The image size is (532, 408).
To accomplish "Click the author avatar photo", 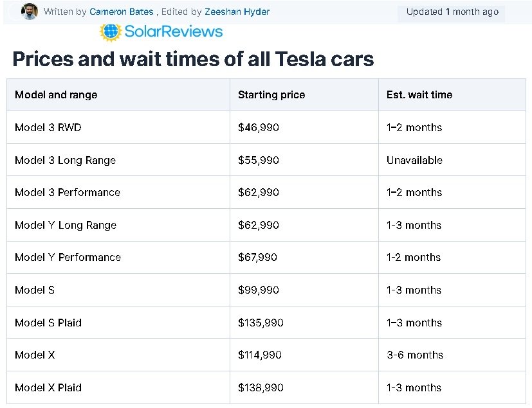I will click(x=30, y=12).
